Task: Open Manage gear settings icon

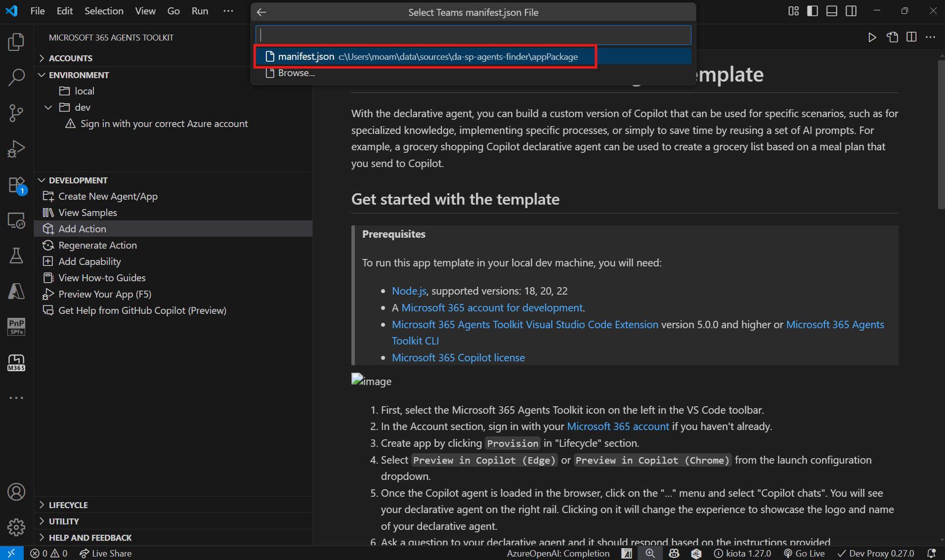Action: (x=16, y=527)
